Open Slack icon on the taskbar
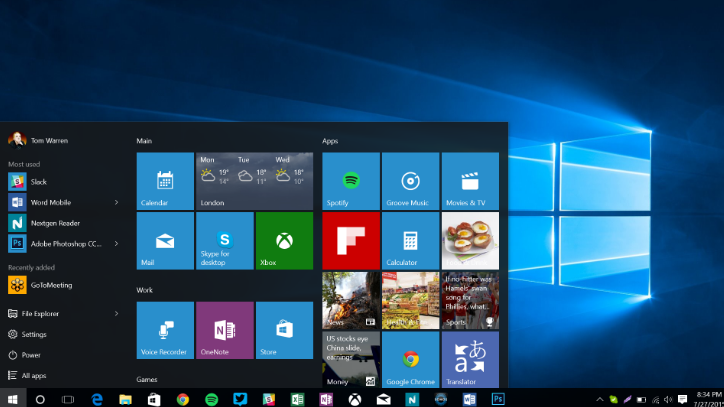This screenshot has height=407, width=724. pyautogui.click(x=269, y=399)
